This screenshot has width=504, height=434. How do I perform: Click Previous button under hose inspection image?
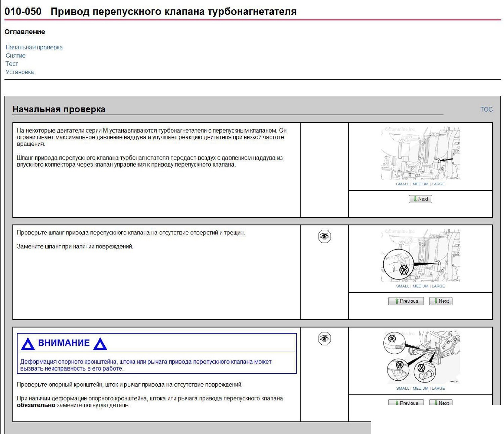(x=406, y=301)
